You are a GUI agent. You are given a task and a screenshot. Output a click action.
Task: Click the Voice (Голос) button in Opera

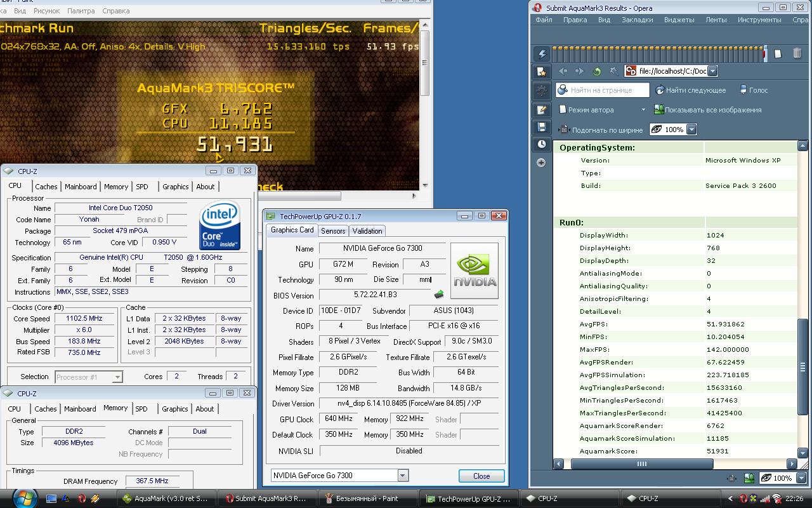tap(753, 90)
